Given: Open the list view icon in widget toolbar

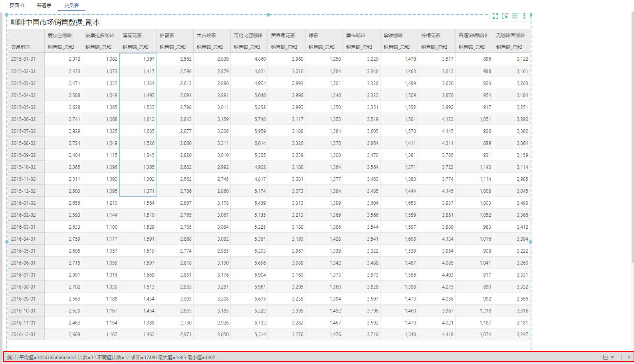Looking at the screenshot, I should click(x=515, y=16).
